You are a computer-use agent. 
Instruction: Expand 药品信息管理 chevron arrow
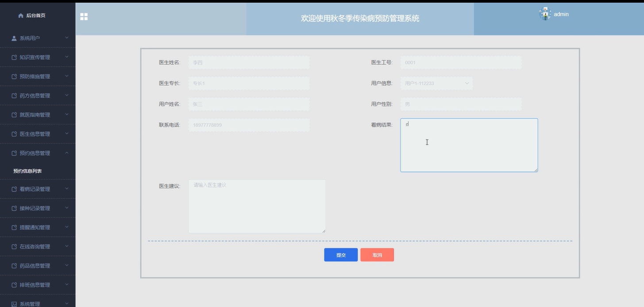[67, 265]
